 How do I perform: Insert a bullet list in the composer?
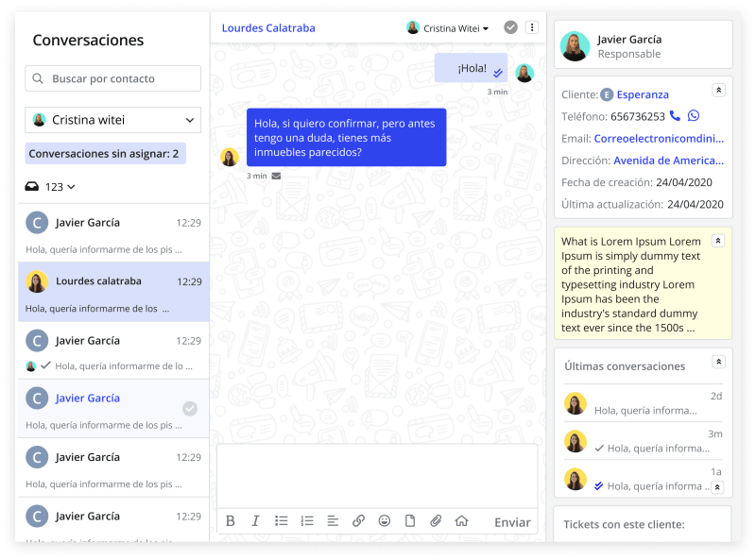(x=281, y=521)
